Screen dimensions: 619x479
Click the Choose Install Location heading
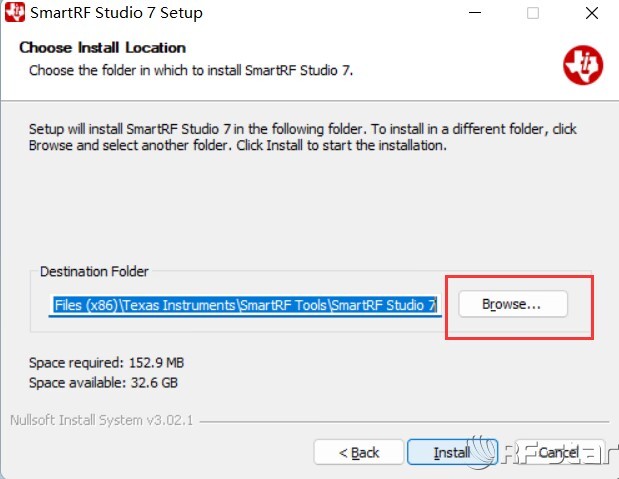click(x=102, y=47)
